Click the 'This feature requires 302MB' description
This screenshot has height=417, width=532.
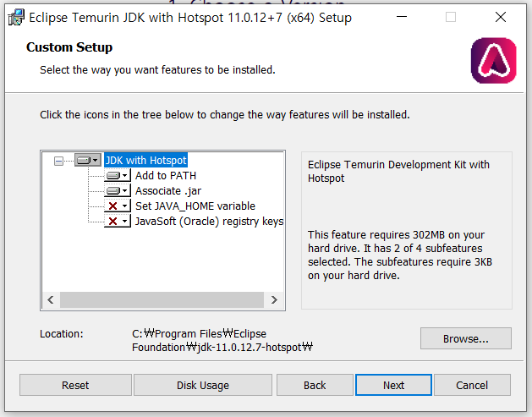(400, 255)
